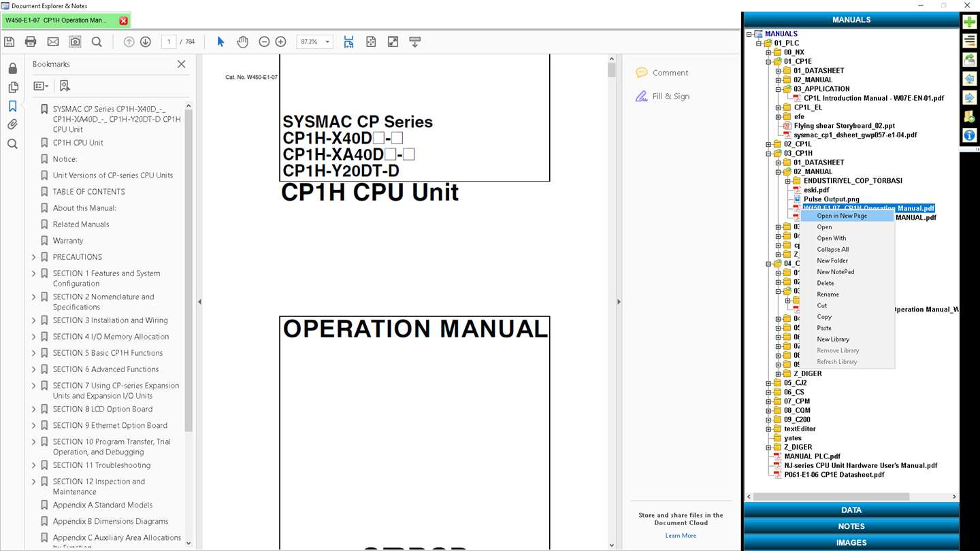Click the blue left arrow icon
The height and width of the screenshot is (551, 980).
[969, 79]
